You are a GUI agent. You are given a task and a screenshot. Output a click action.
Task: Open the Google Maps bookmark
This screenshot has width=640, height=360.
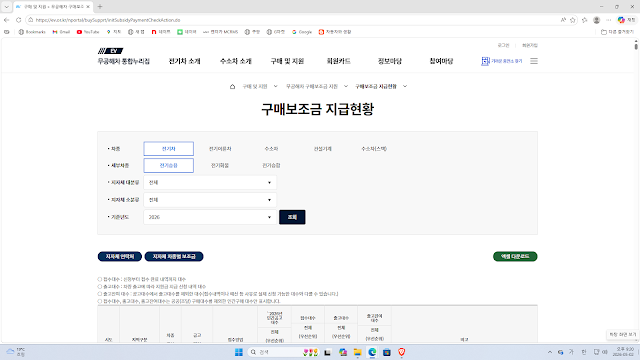[x=114, y=32]
